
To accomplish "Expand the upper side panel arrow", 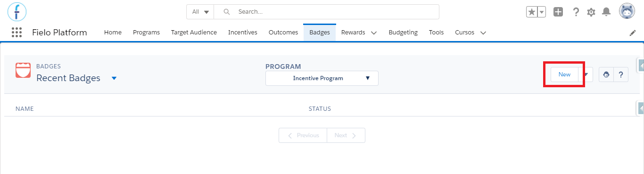I will 641,66.
